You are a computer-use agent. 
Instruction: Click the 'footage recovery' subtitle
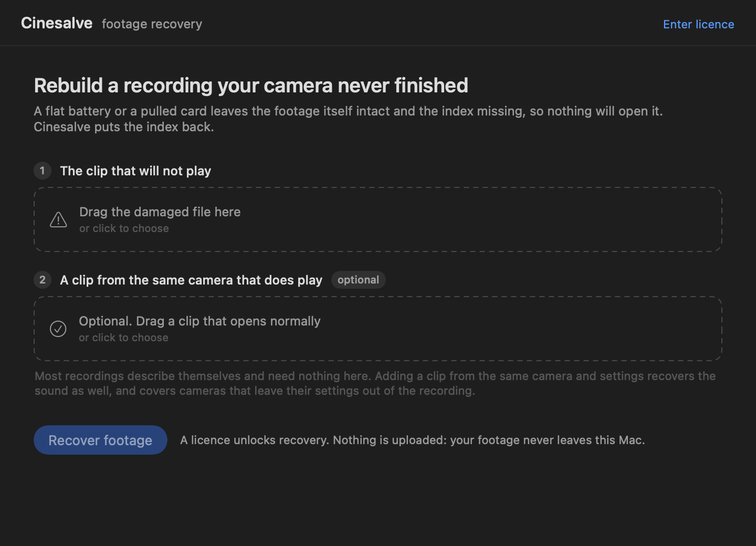coord(152,24)
